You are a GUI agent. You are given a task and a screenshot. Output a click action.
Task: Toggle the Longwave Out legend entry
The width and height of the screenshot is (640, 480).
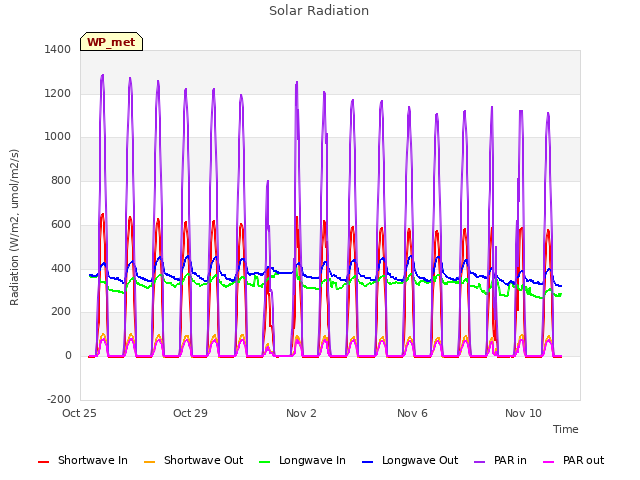410,460
